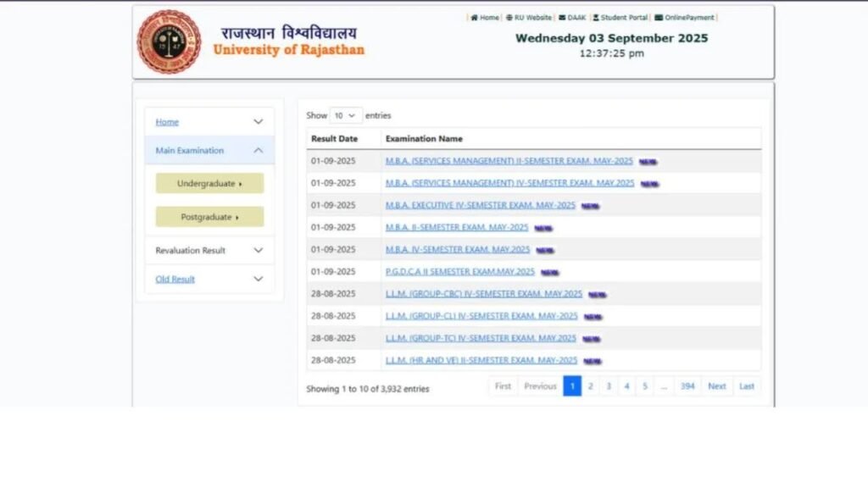The height and width of the screenshot is (488, 868).
Task: Click the Home sidebar link
Action: click(167, 122)
